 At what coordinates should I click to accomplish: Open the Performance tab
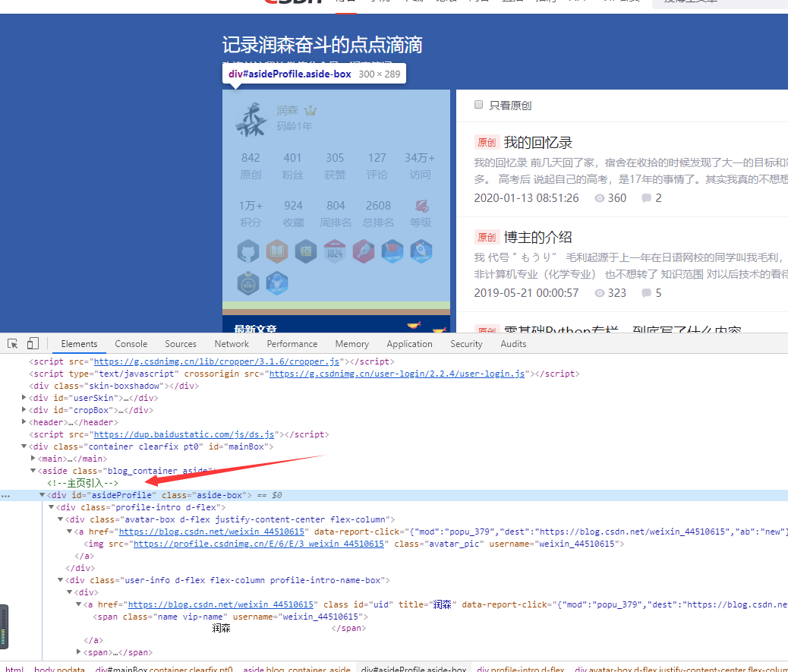pos(292,344)
